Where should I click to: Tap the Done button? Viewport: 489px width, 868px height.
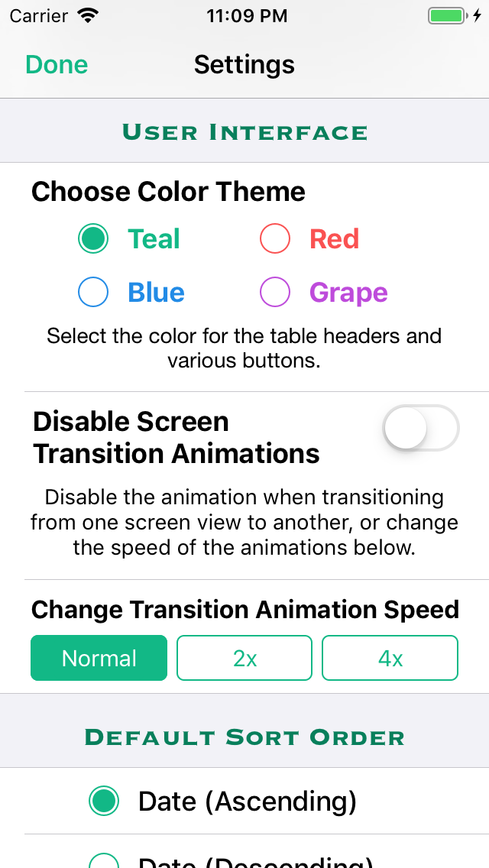(x=56, y=65)
